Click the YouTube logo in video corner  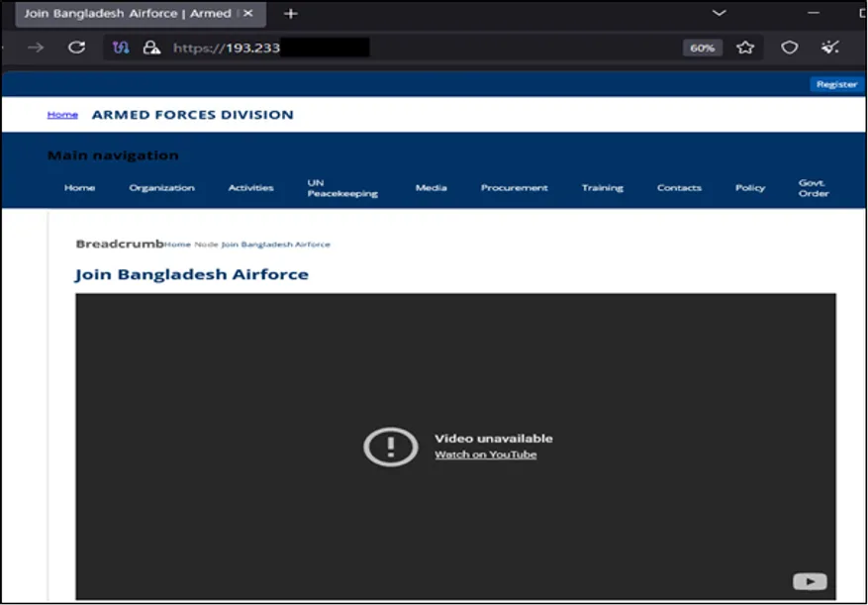click(810, 581)
